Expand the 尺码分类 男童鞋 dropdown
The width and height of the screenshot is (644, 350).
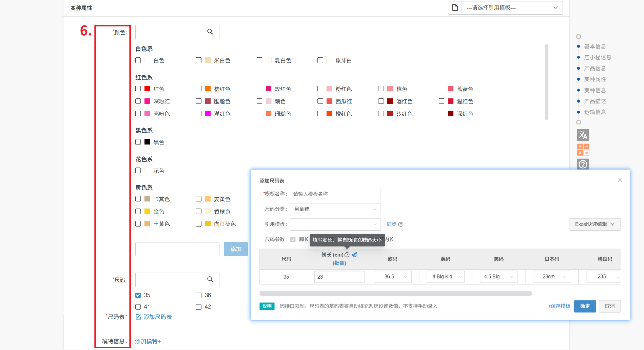335,209
